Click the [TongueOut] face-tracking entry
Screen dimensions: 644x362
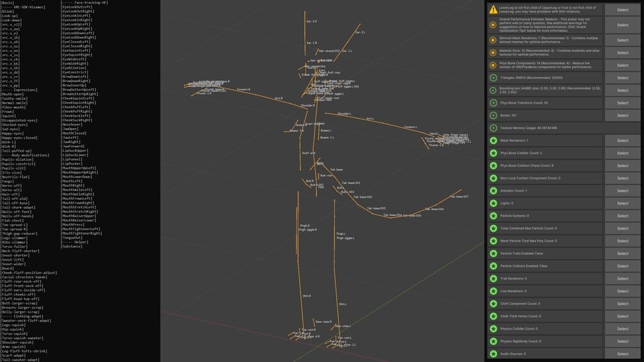(72, 238)
